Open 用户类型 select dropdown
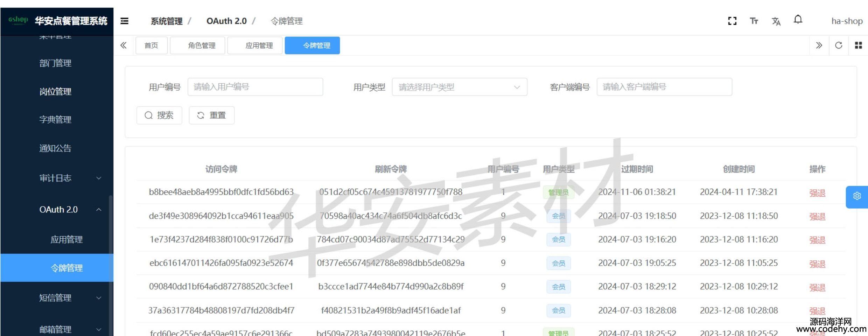 click(460, 87)
